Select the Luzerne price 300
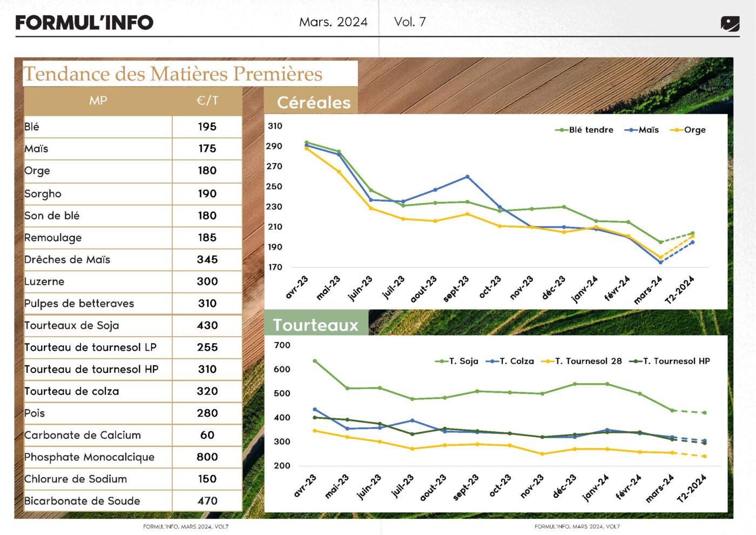756x535 pixels. click(207, 282)
